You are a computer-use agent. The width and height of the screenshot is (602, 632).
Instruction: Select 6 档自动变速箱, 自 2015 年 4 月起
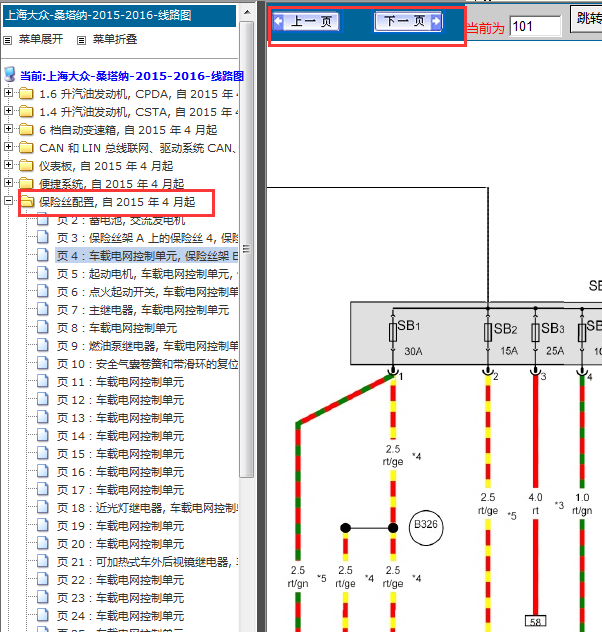[x=128, y=130]
